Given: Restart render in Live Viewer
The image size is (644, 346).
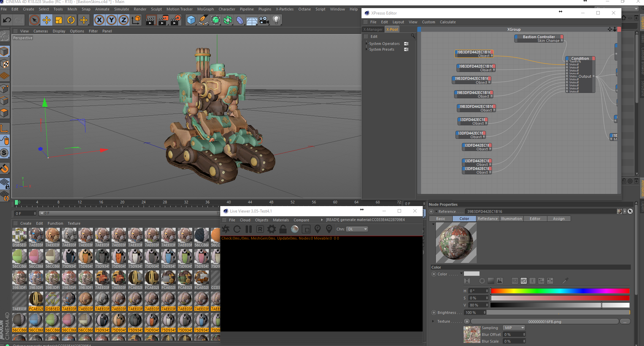Looking at the screenshot, I should (x=237, y=229).
